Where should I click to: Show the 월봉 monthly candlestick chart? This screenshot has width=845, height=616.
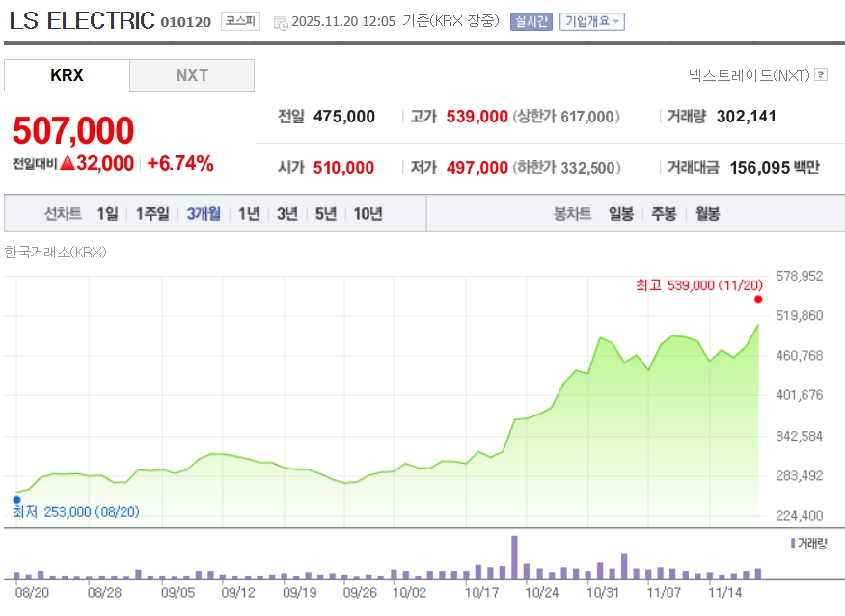coord(707,214)
